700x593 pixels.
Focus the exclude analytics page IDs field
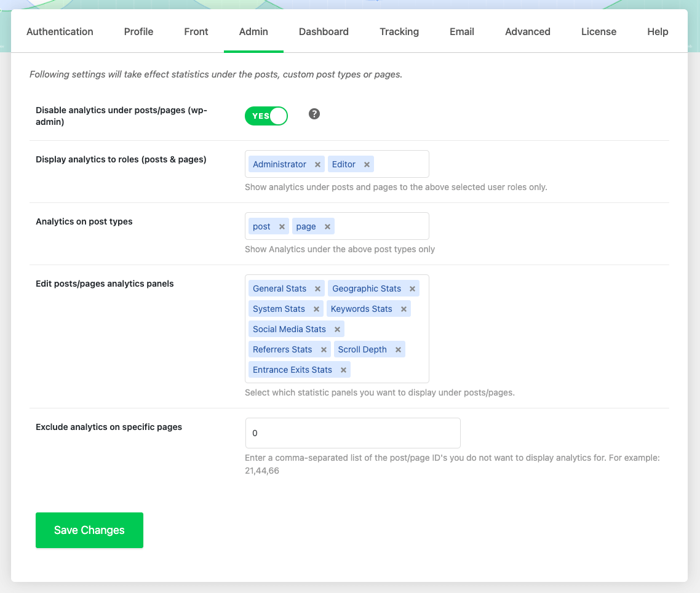coord(352,433)
